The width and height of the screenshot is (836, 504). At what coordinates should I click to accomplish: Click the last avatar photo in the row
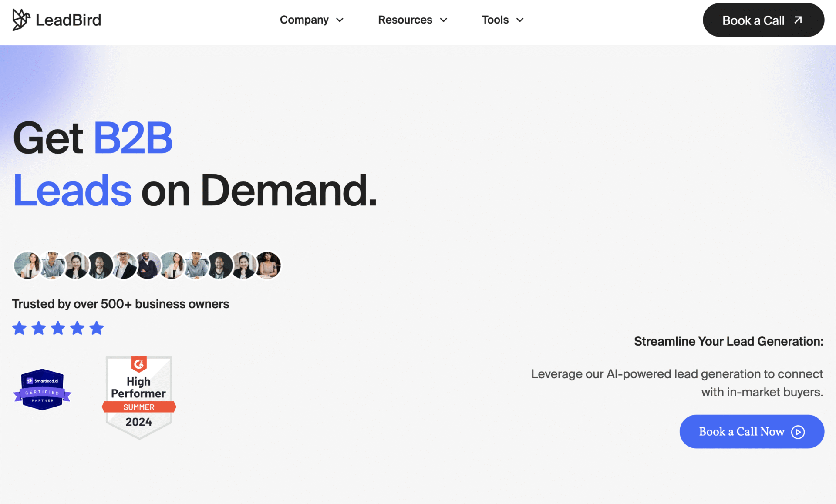[268, 265]
